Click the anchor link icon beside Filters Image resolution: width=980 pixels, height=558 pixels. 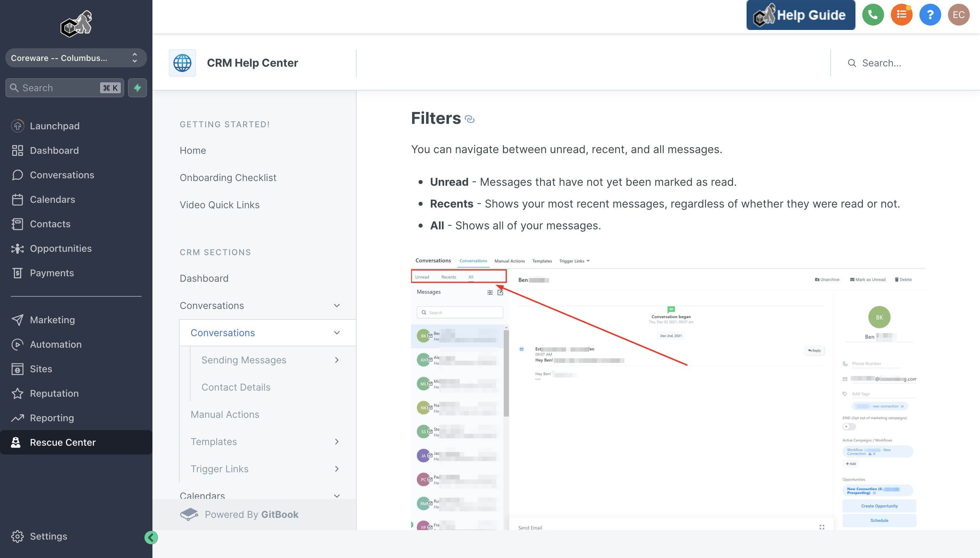[470, 119]
